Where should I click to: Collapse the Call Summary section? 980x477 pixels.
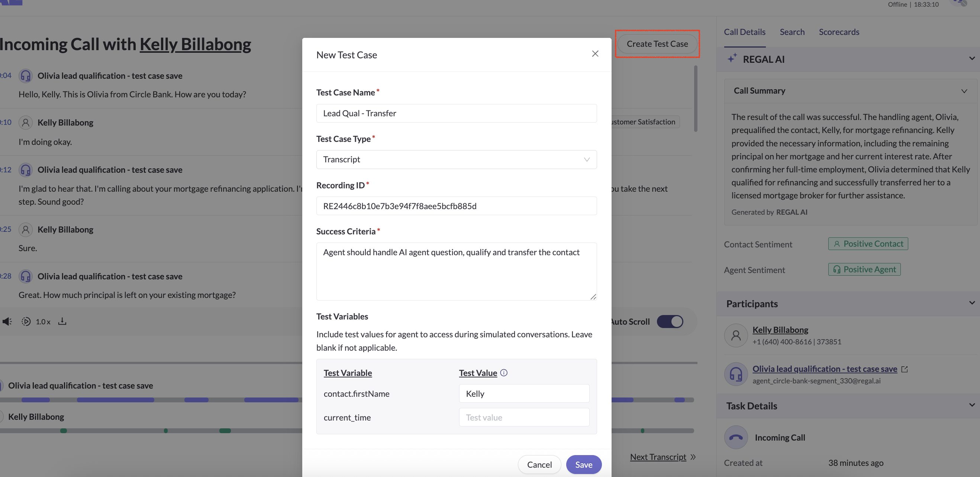point(964,91)
